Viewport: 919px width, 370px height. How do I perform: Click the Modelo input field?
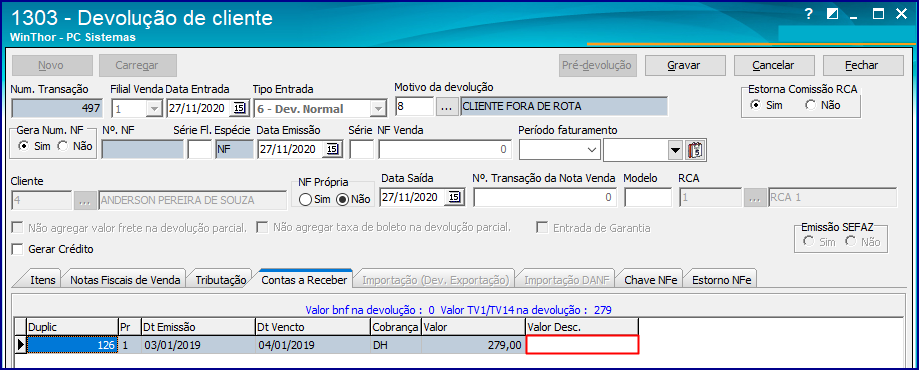pyautogui.click(x=648, y=198)
